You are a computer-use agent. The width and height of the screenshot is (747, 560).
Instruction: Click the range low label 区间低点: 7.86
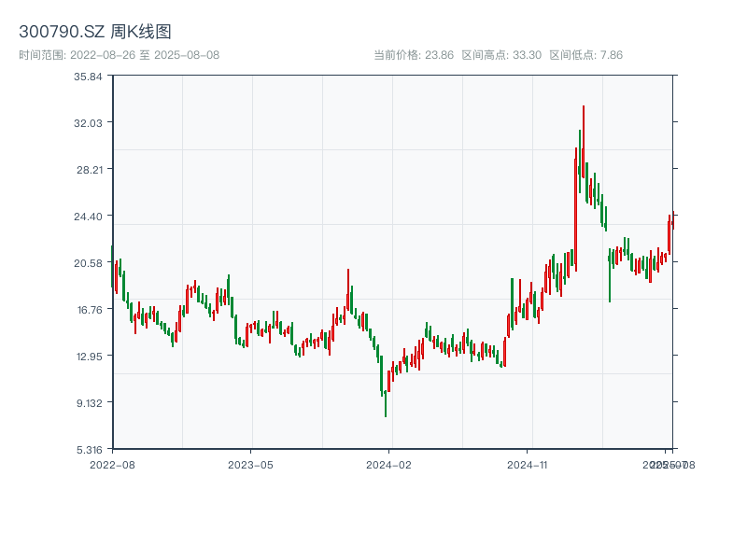pos(586,55)
